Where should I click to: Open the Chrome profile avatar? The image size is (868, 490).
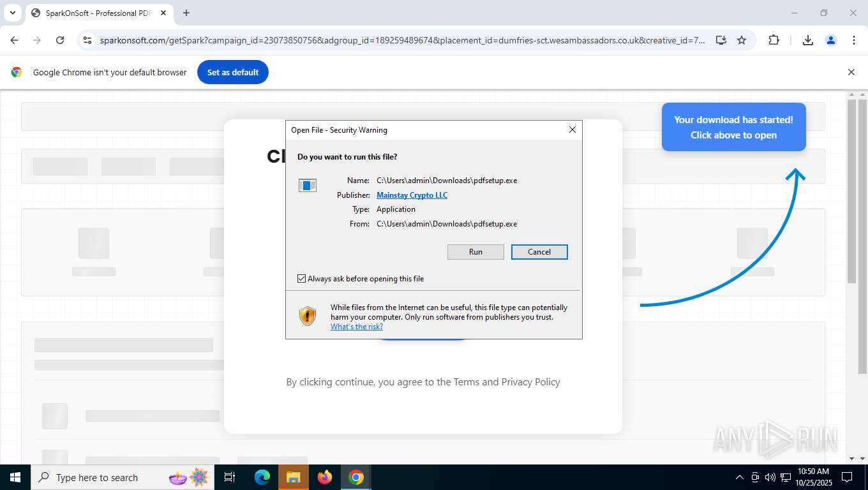coord(831,40)
